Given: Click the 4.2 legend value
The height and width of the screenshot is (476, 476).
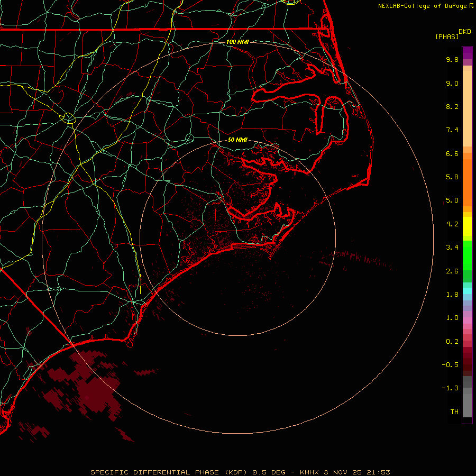Looking at the screenshot, I should coord(452,224).
